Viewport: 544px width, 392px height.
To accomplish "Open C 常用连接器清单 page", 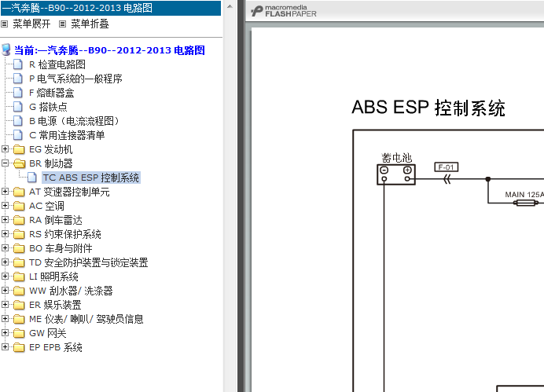I will pyautogui.click(x=67, y=135).
